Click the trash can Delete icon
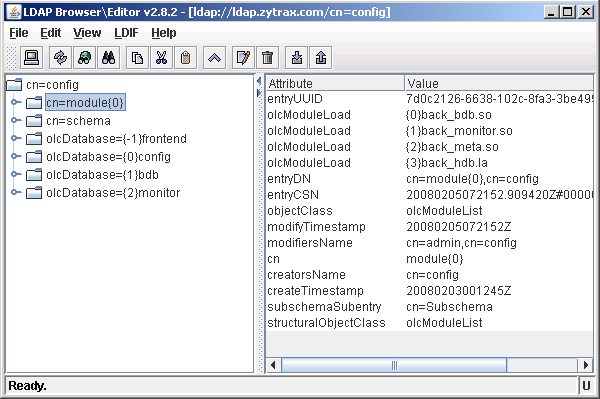Image resolution: width=600 pixels, height=399 pixels. pos(267,58)
